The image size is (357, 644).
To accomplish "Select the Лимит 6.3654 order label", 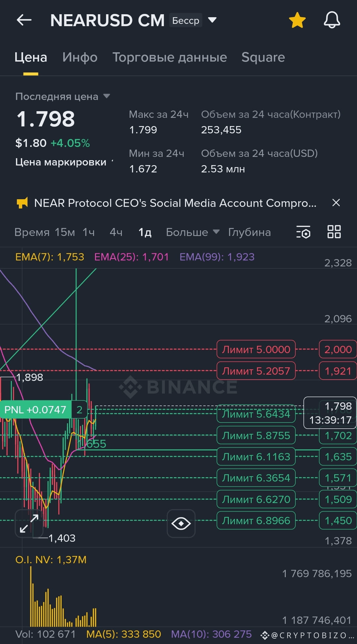I will [256, 478].
